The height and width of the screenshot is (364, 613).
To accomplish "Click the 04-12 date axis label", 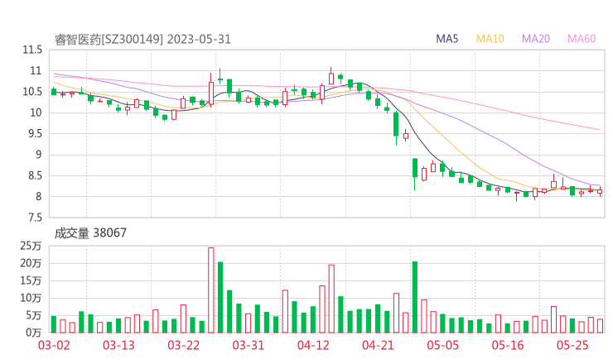I will [x=313, y=345].
